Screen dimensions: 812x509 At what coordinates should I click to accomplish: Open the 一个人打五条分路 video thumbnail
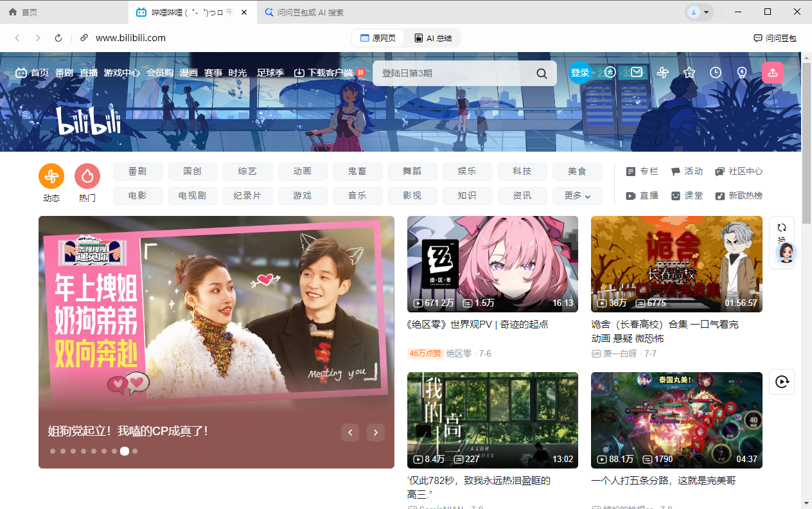(676, 420)
